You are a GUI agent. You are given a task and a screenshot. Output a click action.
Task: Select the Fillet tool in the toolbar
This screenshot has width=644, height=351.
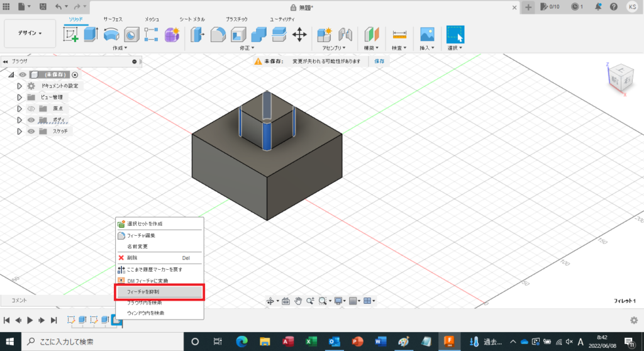tap(218, 35)
